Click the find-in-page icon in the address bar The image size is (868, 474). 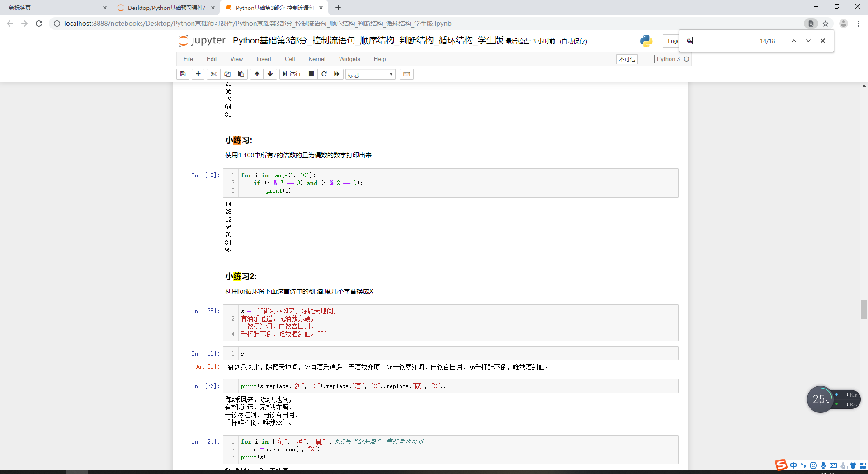click(811, 24)
